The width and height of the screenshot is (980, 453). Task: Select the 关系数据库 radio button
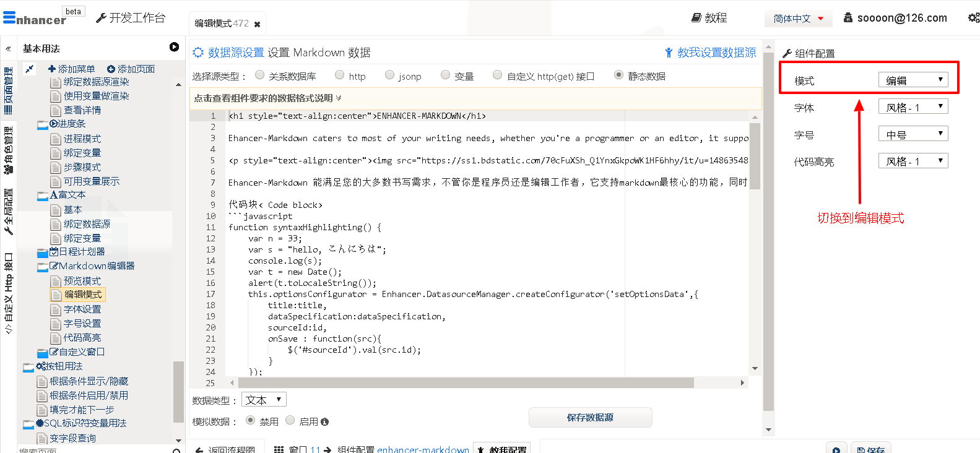[x=260, y=75]
